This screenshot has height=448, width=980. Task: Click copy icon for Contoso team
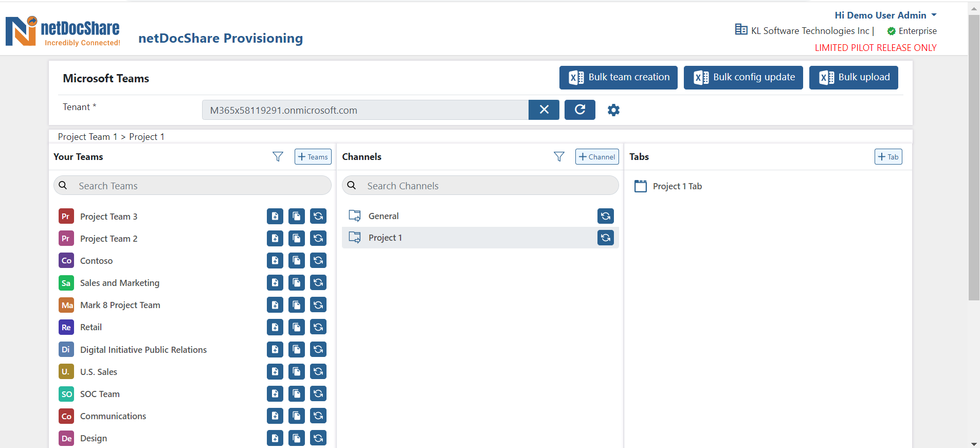coord(297,260)
